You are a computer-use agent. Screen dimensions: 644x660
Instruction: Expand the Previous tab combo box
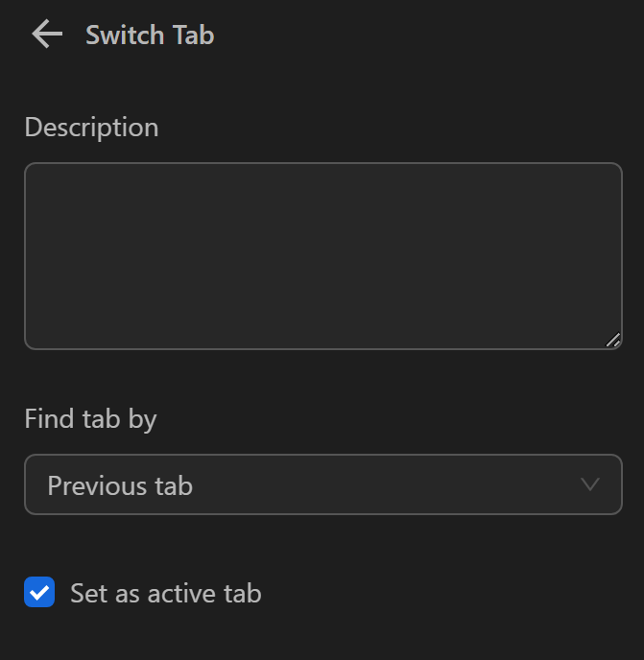coord(322,485)
